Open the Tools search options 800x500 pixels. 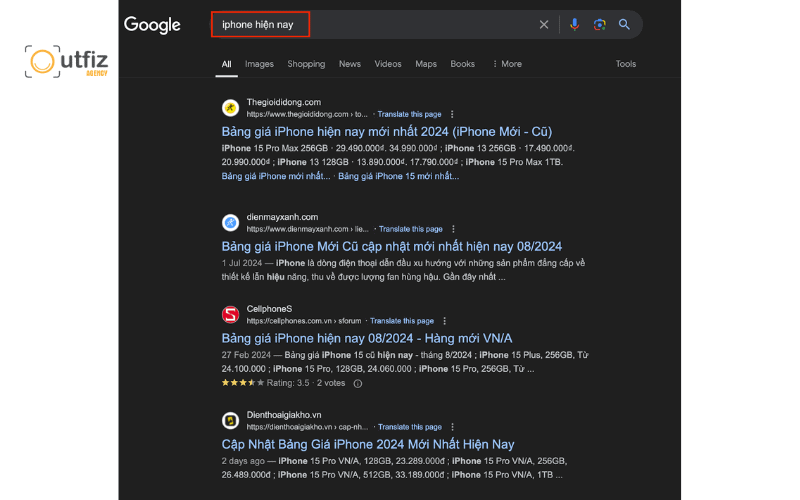click(x=626, y=64)
